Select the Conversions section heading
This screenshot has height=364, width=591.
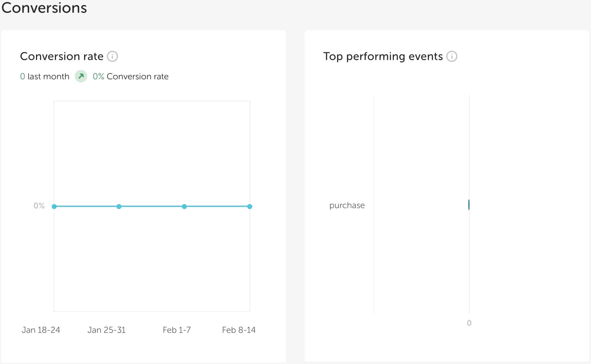click(44, 8)
